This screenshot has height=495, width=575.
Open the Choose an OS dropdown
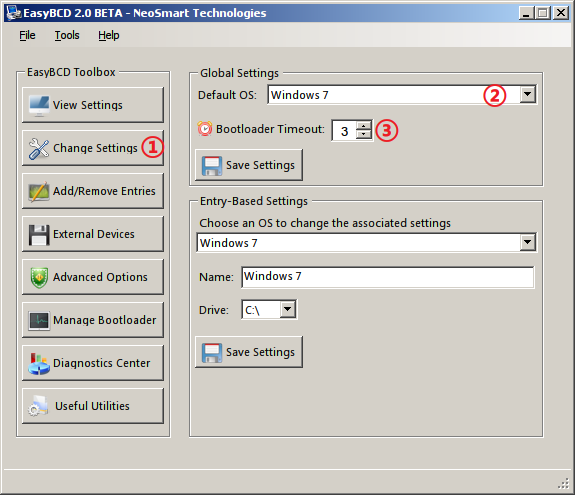point(527,242)
